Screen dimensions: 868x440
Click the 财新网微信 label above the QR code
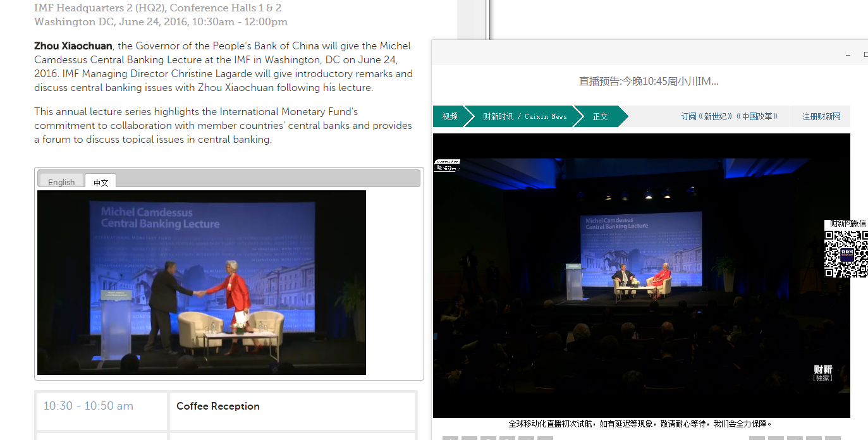click(x=848, y=224)
